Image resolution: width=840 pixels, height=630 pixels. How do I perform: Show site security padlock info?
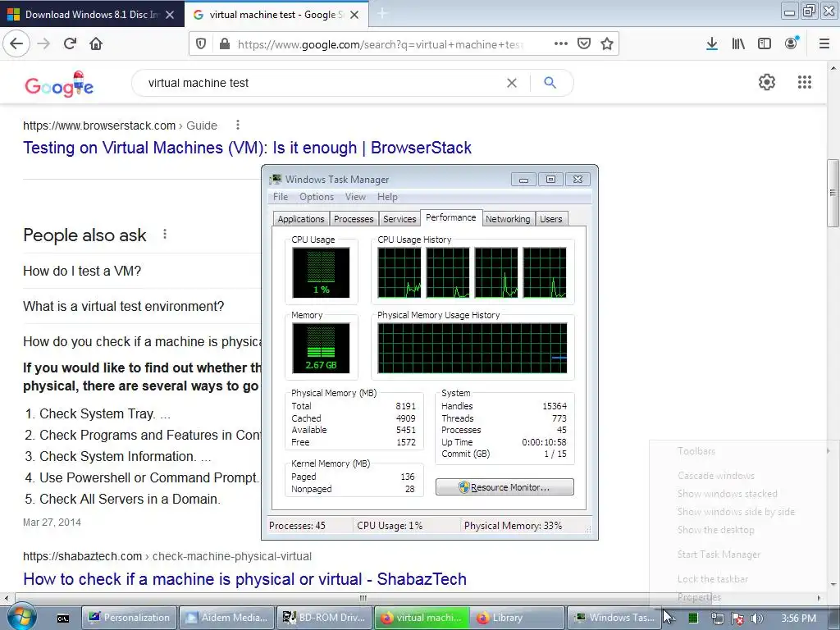point(225,44)
